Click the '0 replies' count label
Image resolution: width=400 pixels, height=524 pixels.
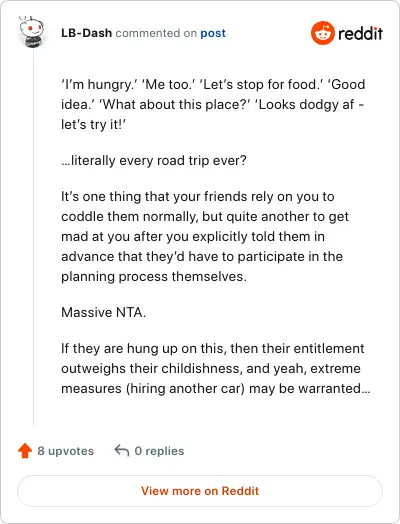(159, 451)
